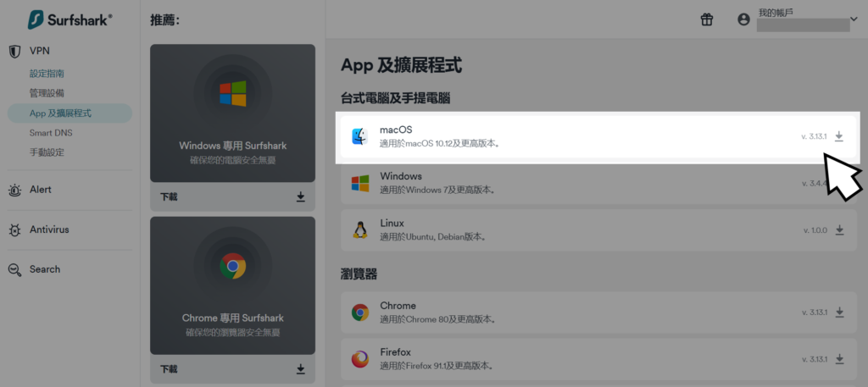Click Firefox version v. 3.13.1 text
The height and width of the screenshot is (387, 868).
coord(815,359)
